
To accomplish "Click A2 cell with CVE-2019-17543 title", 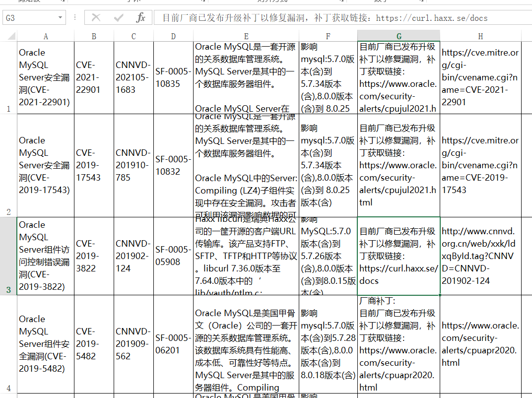I will (46, 166).
